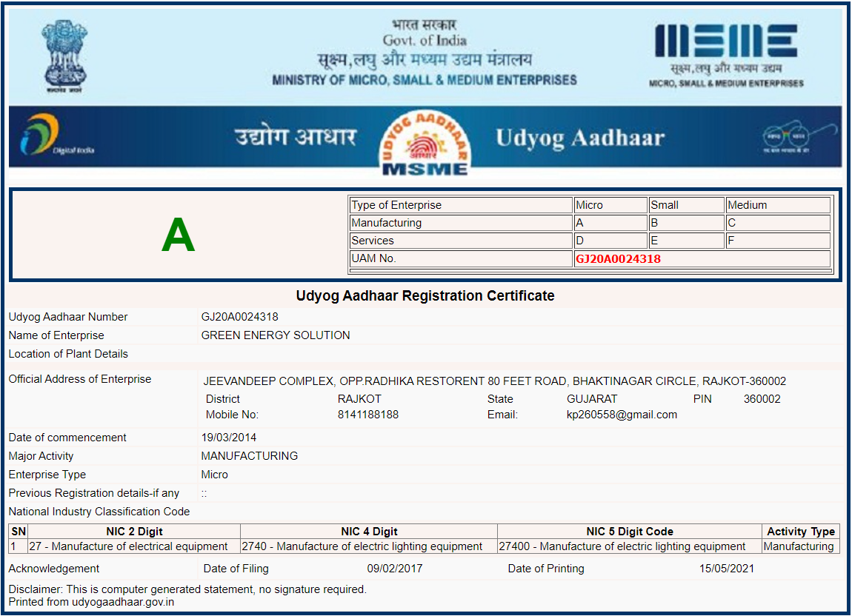The image size is (852, 616).
Task: Click the SN column header
Action: tap(19, 532)
